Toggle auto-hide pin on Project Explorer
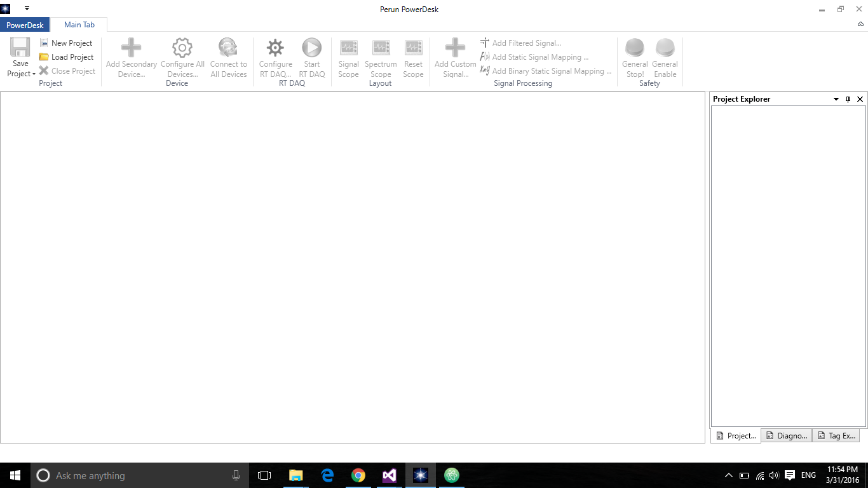 848,100
